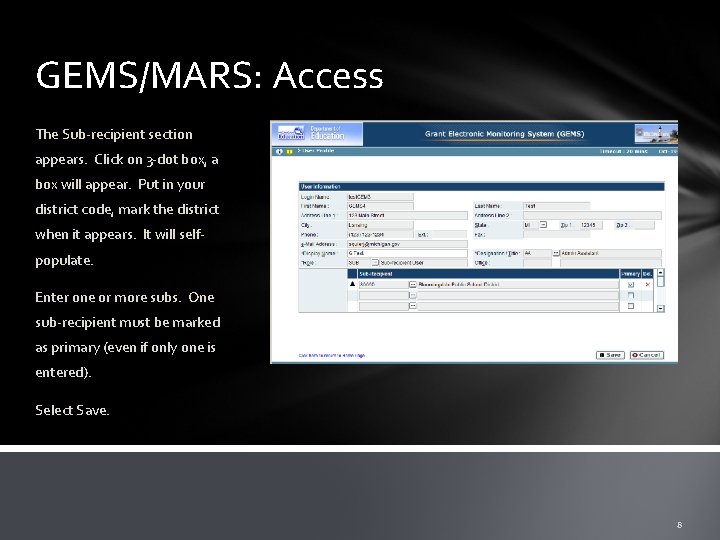720x540 pixels.
Task: Click the sub-recipient scrollbar thumb
Action: pyautogui.click(x=661, y=282)
